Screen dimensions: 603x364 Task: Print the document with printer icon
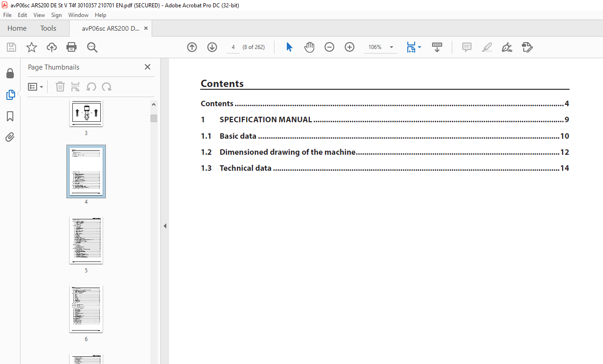pos(71,47)
